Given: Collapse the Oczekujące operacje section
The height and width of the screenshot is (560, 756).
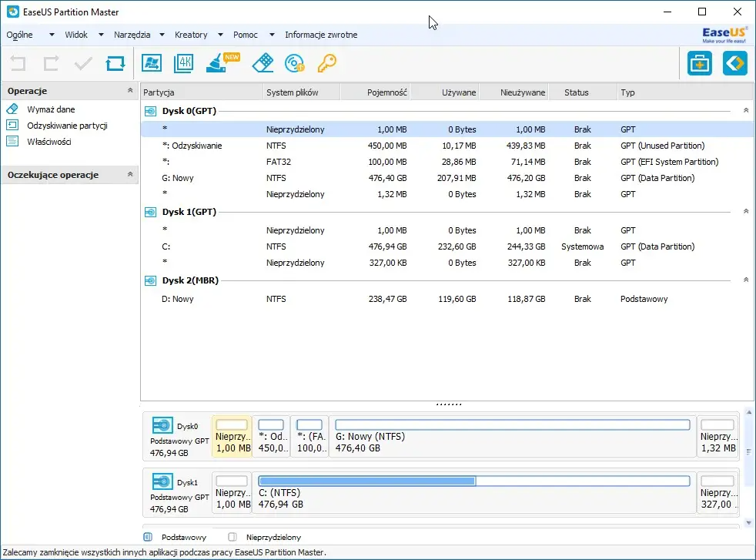Looking at the screenshot, I should click(x=130, y=175).
